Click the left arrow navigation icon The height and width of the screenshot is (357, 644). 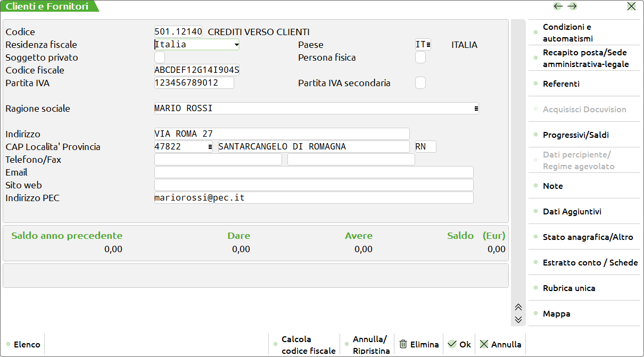click(558, 6)
